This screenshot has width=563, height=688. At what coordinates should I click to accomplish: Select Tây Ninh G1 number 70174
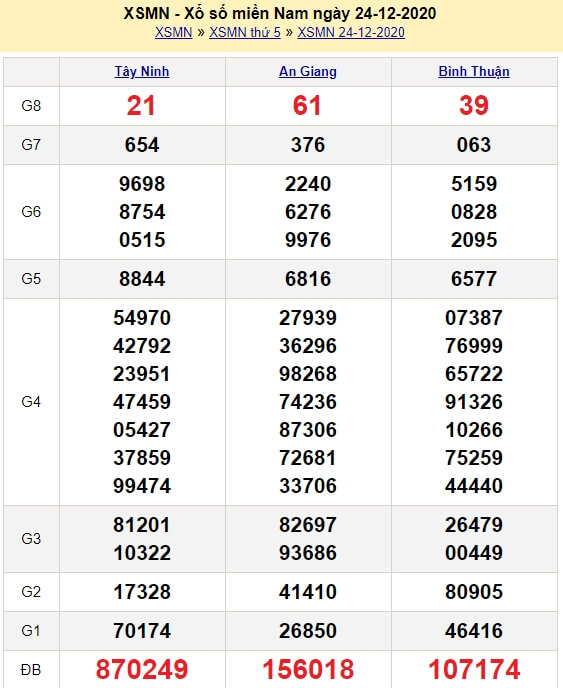click(142, 631)
